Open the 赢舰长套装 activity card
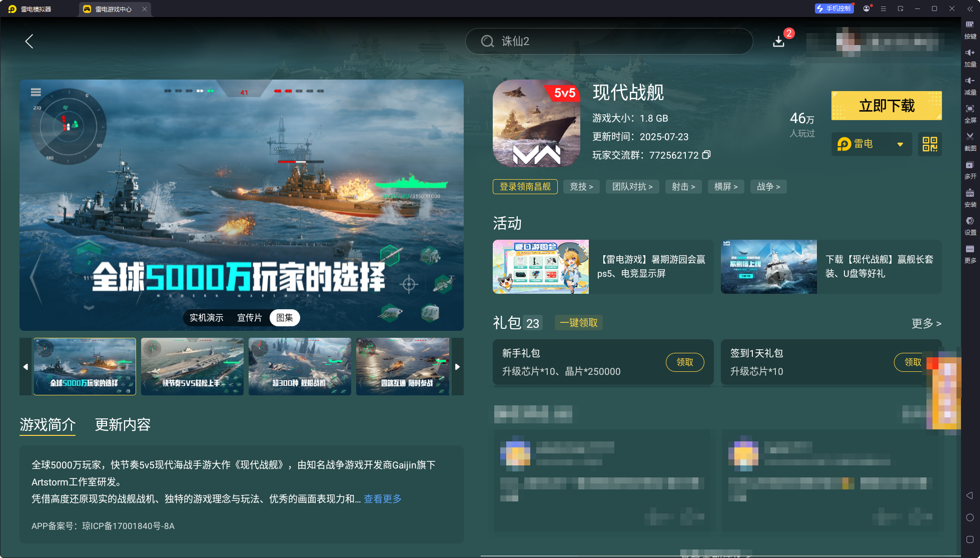Image resolution: width=980 pixels, height=558 pixels. pyautogui.click(x=831, y=267)
